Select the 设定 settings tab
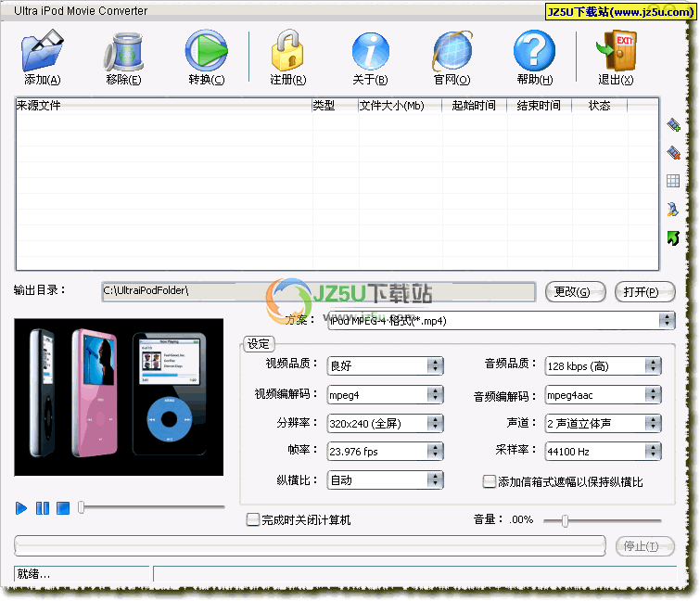This screenshot has height=601, width=700. pyautogui.click(x=259, y=344)
